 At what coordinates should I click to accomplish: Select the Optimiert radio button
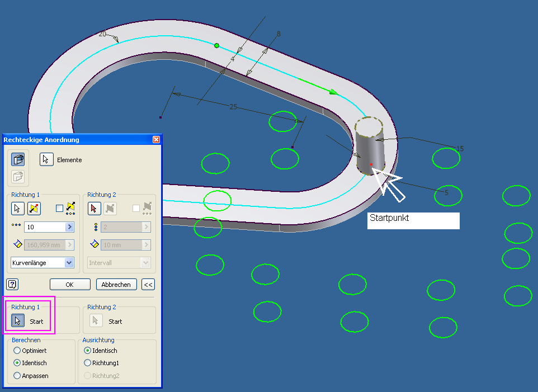coord(17,351)
